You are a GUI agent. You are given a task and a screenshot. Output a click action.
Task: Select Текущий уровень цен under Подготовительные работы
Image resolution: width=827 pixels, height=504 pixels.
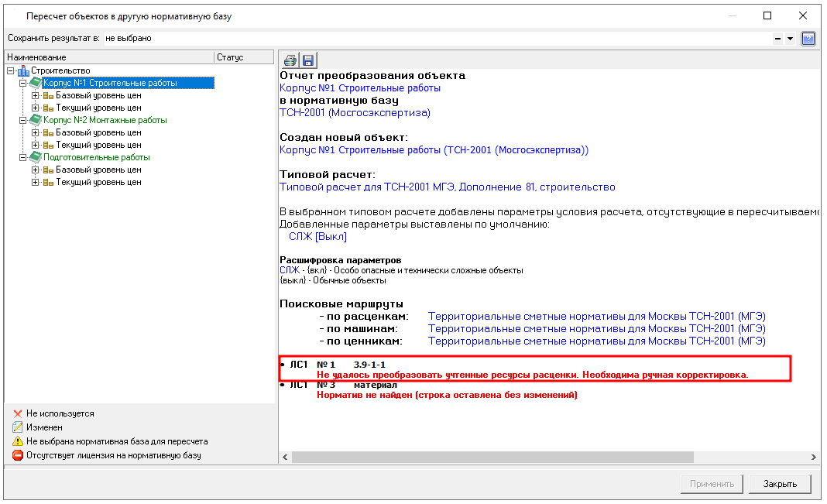[x=98, y=183]
